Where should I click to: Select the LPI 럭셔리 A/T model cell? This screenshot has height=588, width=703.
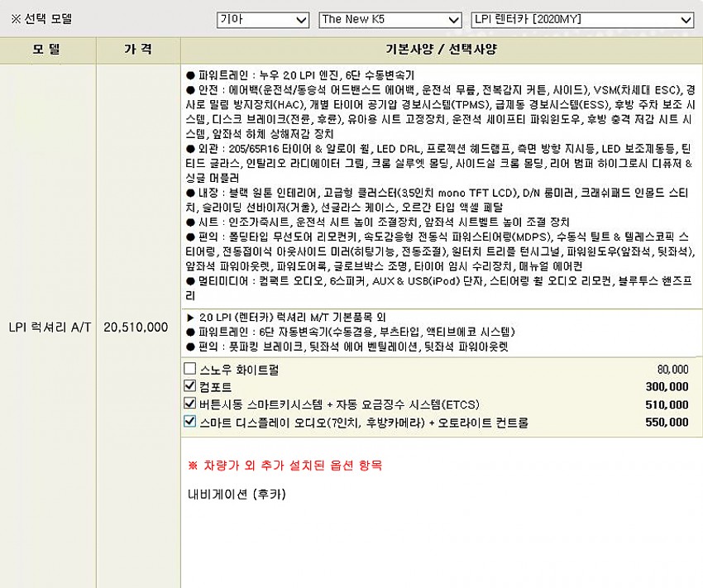click(47, 327)
